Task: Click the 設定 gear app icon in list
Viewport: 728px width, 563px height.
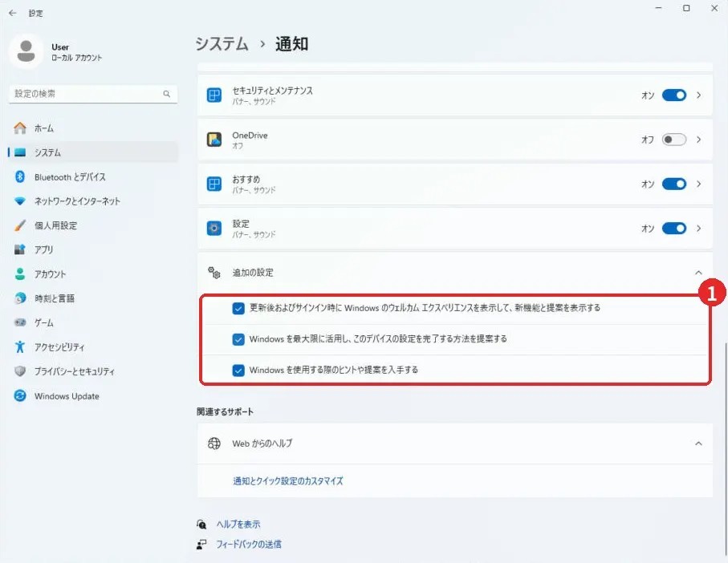Action: pyautogui.click(x=214, y=229)
